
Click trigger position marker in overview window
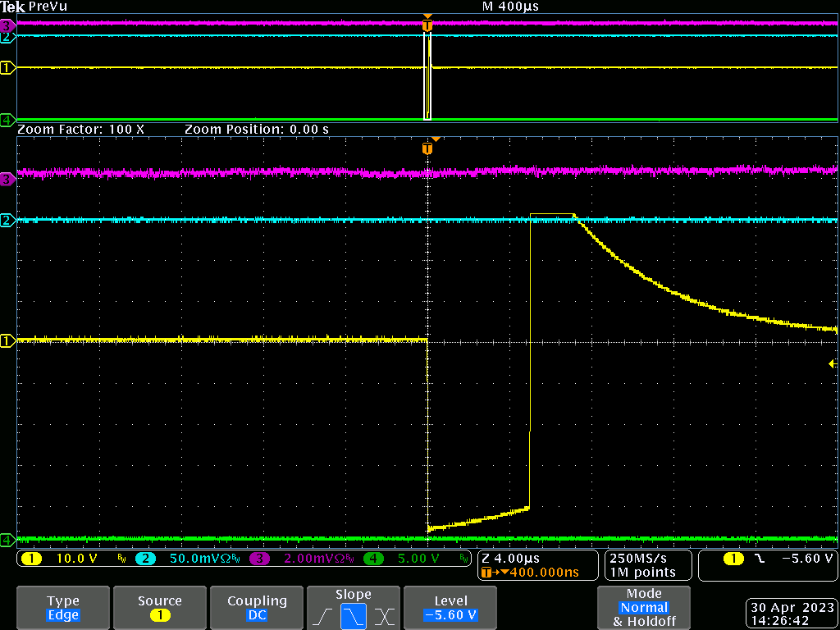pos(427,25)
